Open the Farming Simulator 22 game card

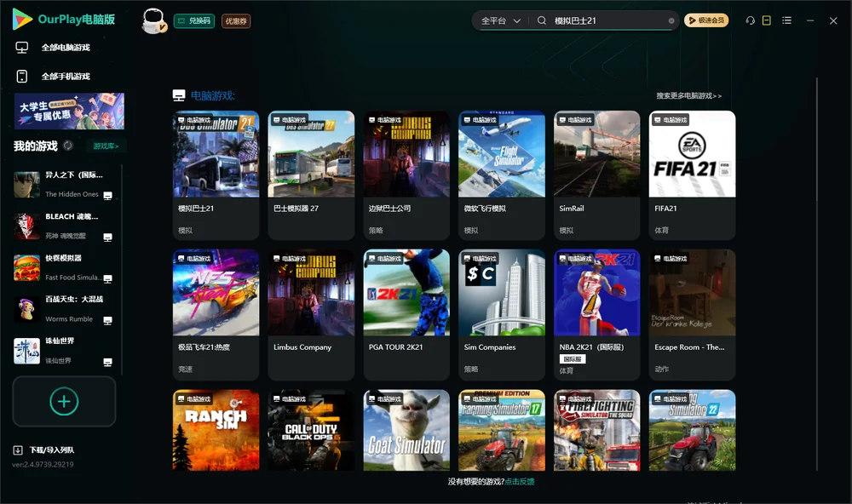pyautogui.click(x=692, y=430)
